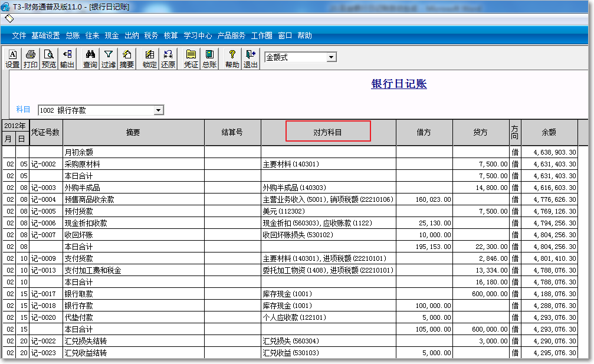This screenshot has width=594, height=364.
Task: Expand the 金额式 format dropdown
Action: point(331,57)
